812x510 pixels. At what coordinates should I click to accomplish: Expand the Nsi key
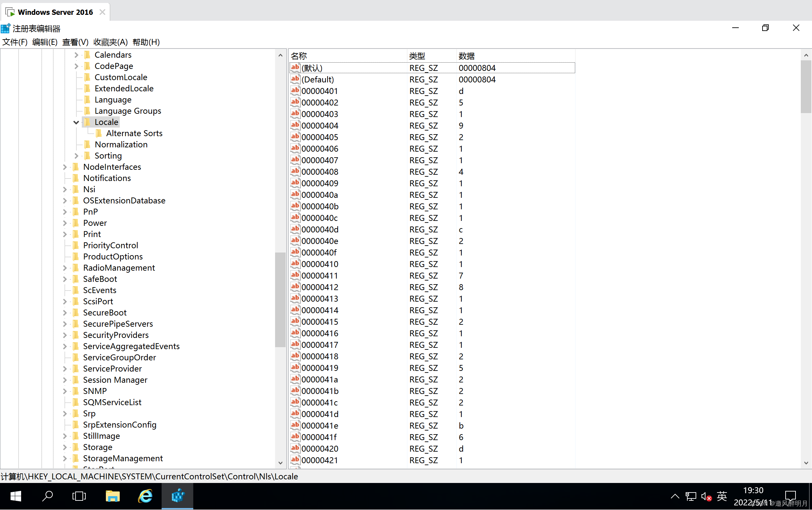[x=65, y=190]
